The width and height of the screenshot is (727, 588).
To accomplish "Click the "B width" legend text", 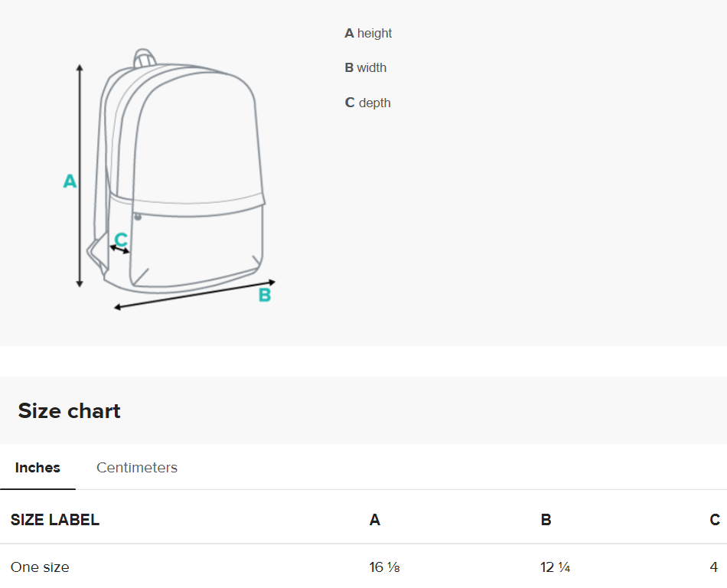I will pyautogui.click(x=365, y=68).
